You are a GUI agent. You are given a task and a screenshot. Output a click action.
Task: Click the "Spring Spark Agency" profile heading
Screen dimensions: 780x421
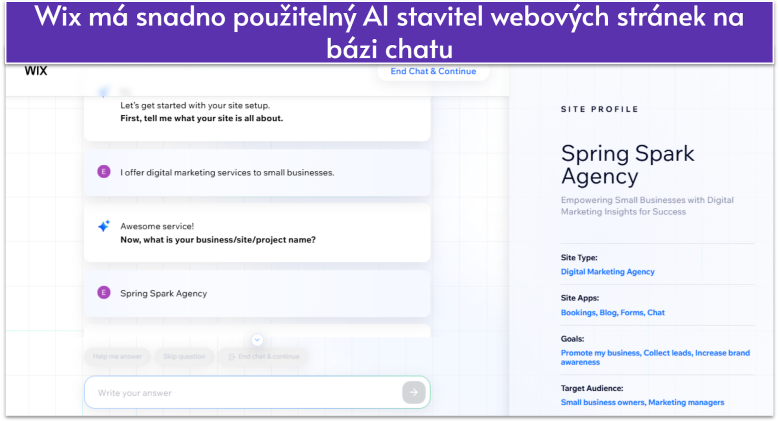tap(627, 165)
